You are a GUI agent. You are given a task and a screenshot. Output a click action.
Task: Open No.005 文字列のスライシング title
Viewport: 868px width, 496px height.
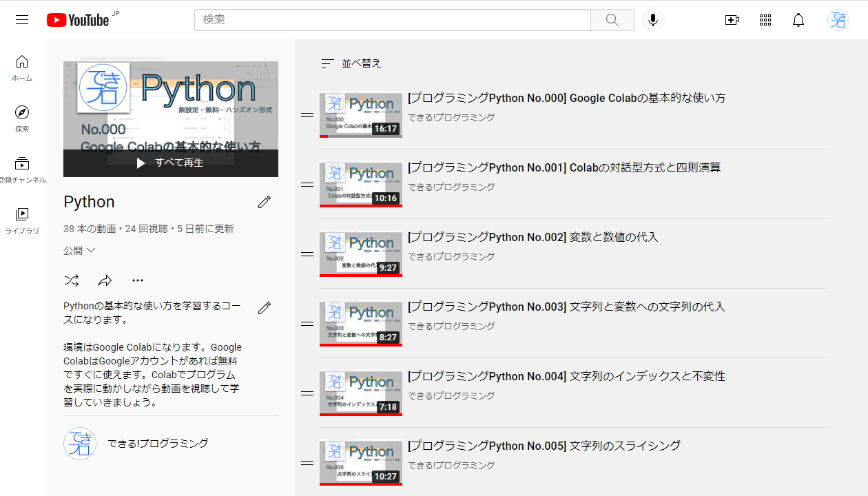click(x=544, y=446)
